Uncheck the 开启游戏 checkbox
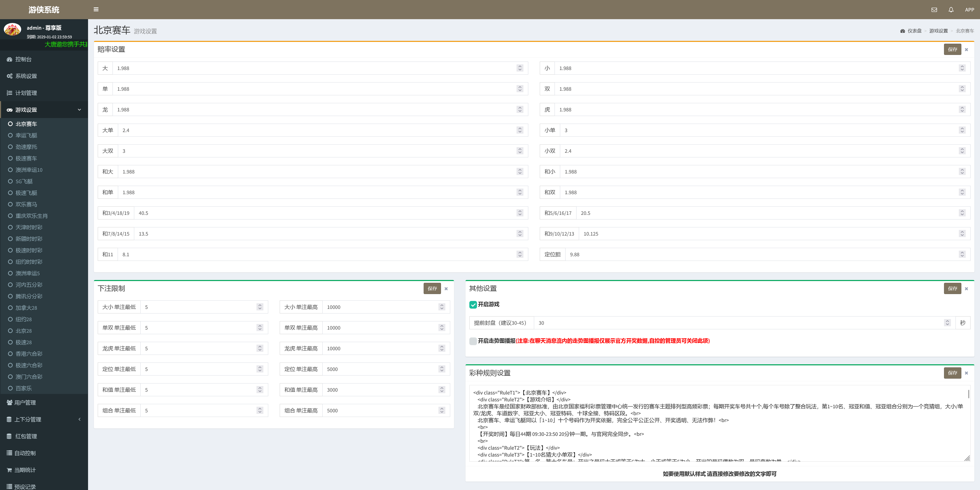The height and width of the screenshot is (490, 980). tap(473, 305)
